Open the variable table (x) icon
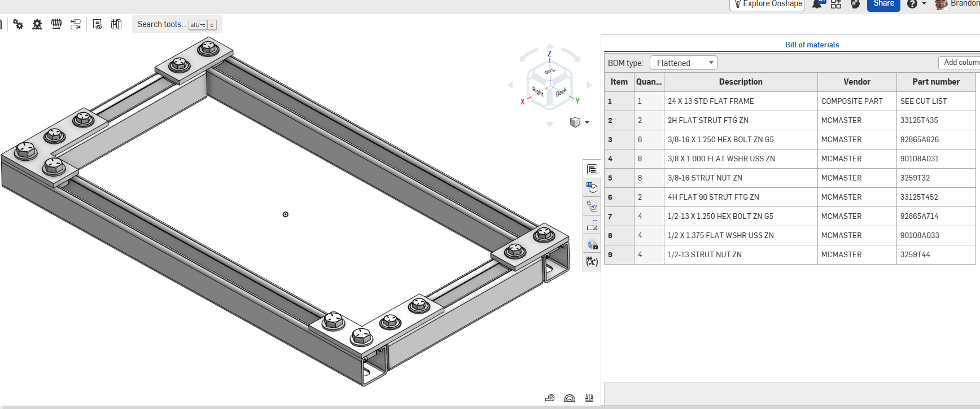 592,262
